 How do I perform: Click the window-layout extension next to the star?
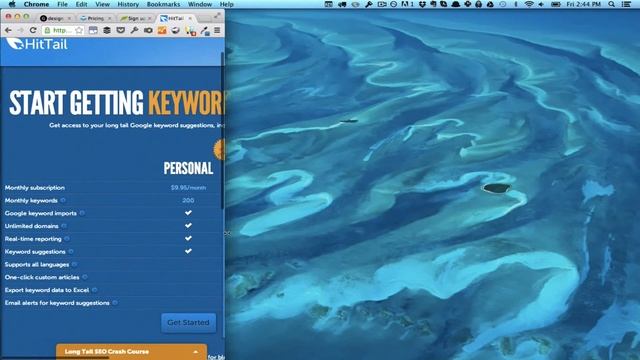(x=93, y=31)
